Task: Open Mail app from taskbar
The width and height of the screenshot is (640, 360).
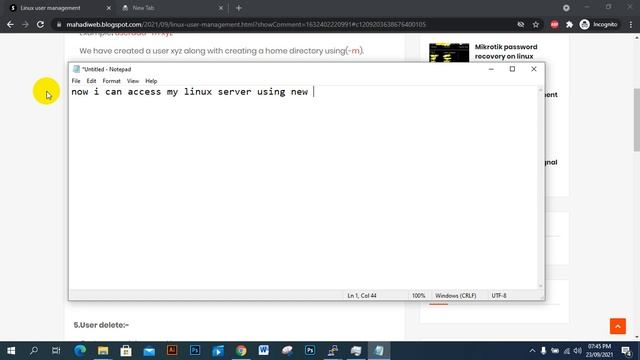Action: (149, 351)
